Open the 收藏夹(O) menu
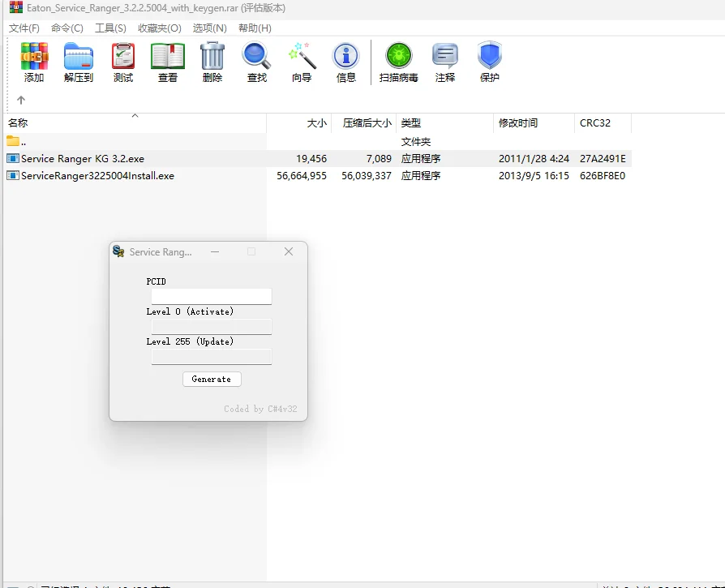This screenshot has height=588, width=725. coord(160,28)
